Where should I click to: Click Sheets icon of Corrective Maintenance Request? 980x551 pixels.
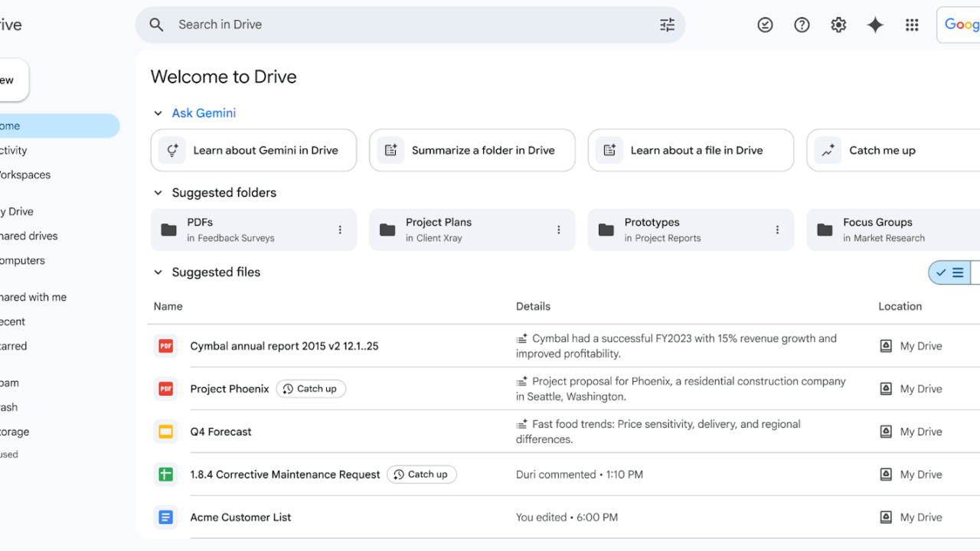tap(165, 474)
